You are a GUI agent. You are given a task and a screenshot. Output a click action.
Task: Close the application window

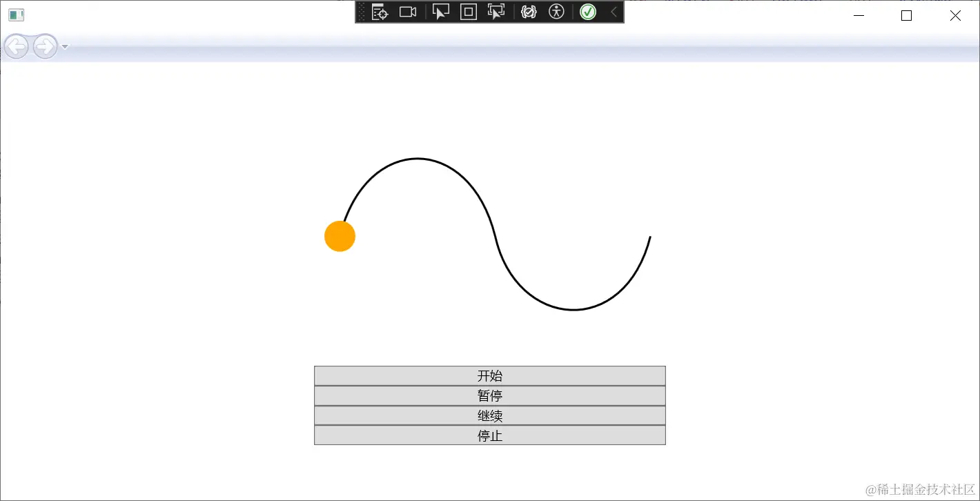[955, 15]
